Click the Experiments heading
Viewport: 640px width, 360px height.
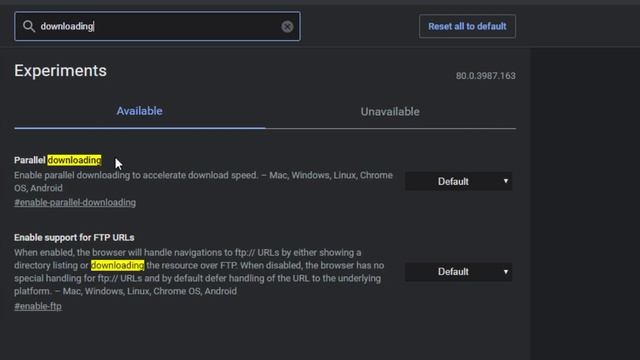pyautogui.click(x=60, y=71)
